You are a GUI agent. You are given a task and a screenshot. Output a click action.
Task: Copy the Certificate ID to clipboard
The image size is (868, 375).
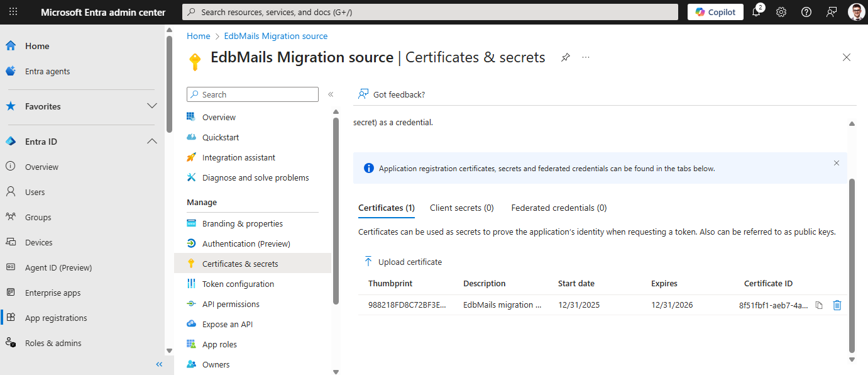point(818,305)
